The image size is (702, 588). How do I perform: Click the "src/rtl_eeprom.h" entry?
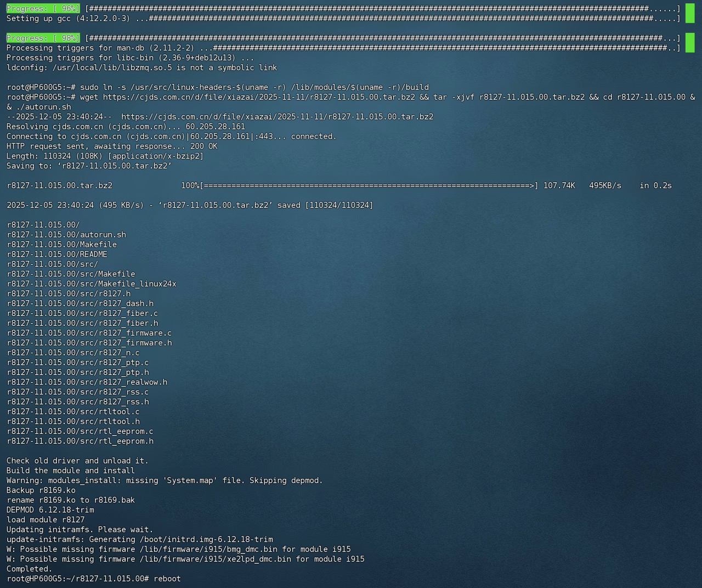pyautogui.click(x=80, y=442)
